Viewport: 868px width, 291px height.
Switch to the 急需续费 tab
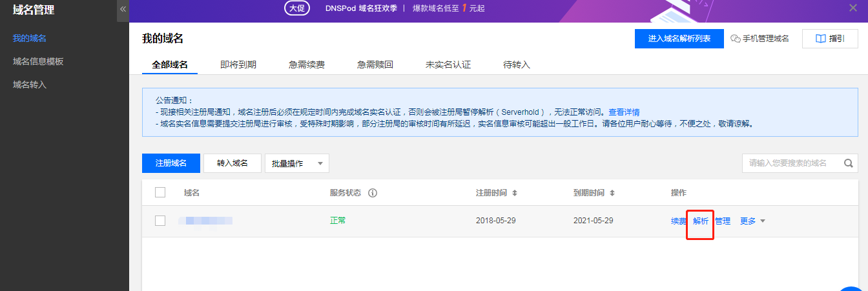coord(307,65)
